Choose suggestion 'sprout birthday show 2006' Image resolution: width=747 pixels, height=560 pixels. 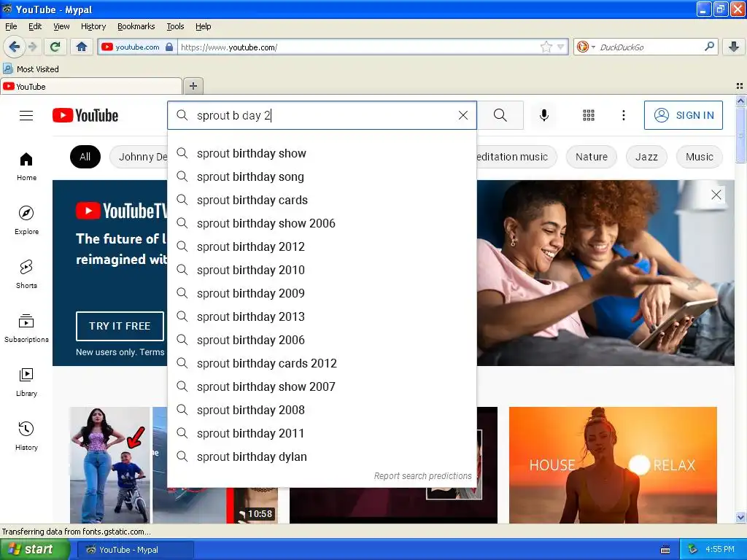[x=322, y=223]
